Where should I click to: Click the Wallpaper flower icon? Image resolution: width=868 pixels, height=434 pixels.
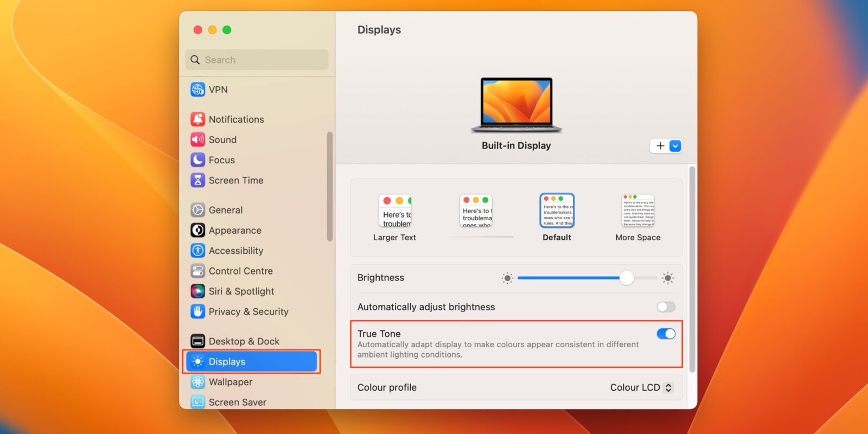click(x=197, y=382)
